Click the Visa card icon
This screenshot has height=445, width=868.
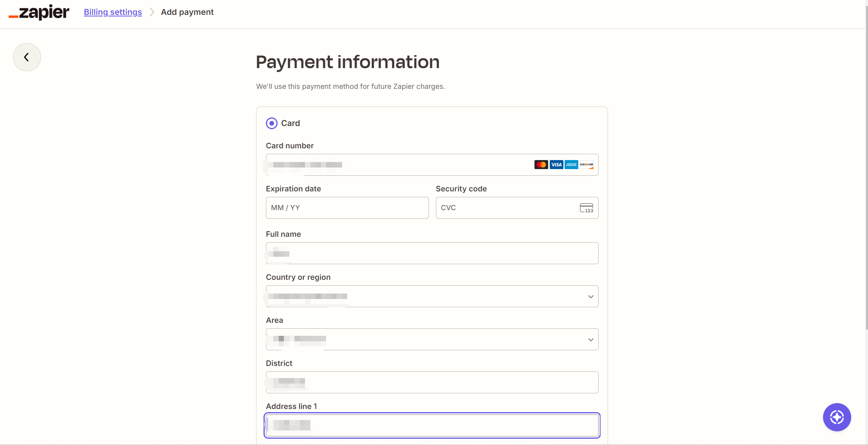click(556, 165)
